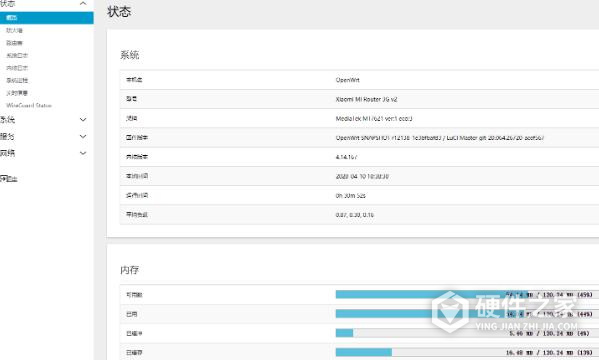This screenshot has width=599, height=360.
Task: Open the 内核日志 kernel log page
Action: pyautogui.click(x=17, y=68)
